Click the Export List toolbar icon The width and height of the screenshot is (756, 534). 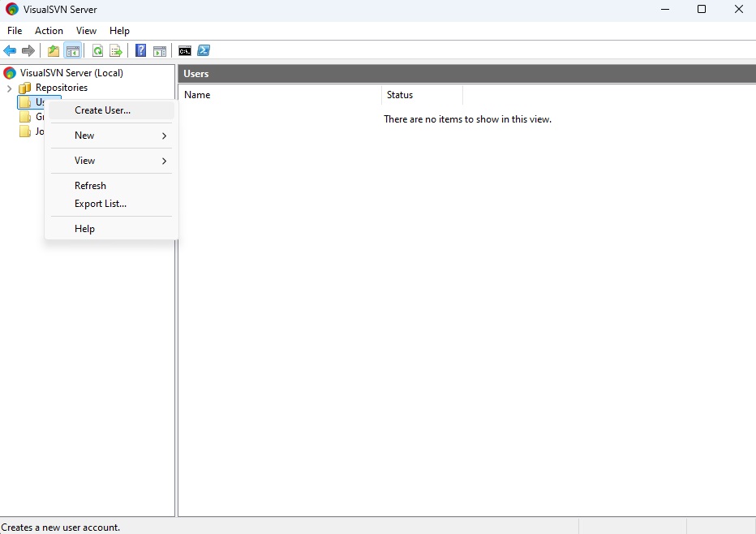tap(116, 51)
